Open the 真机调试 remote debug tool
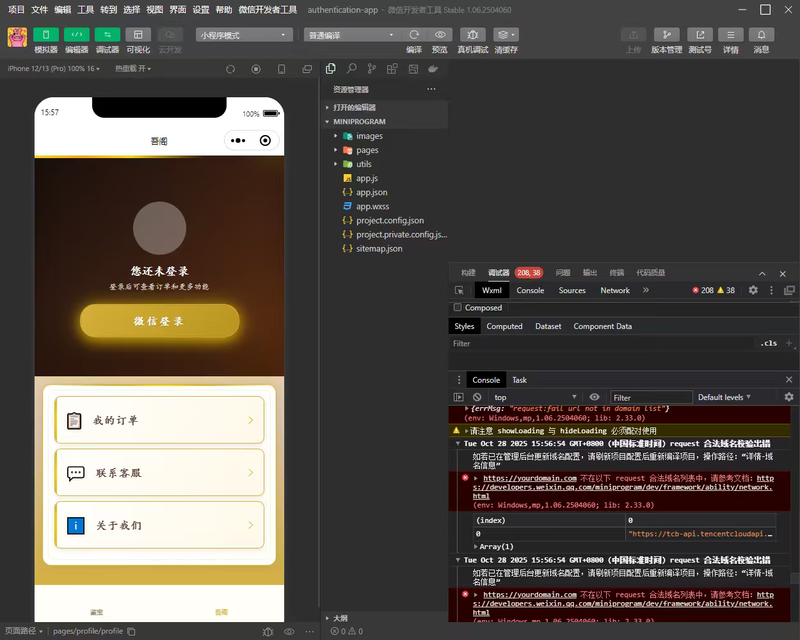This screenshot has width=800, height=640. coord(473,35)
